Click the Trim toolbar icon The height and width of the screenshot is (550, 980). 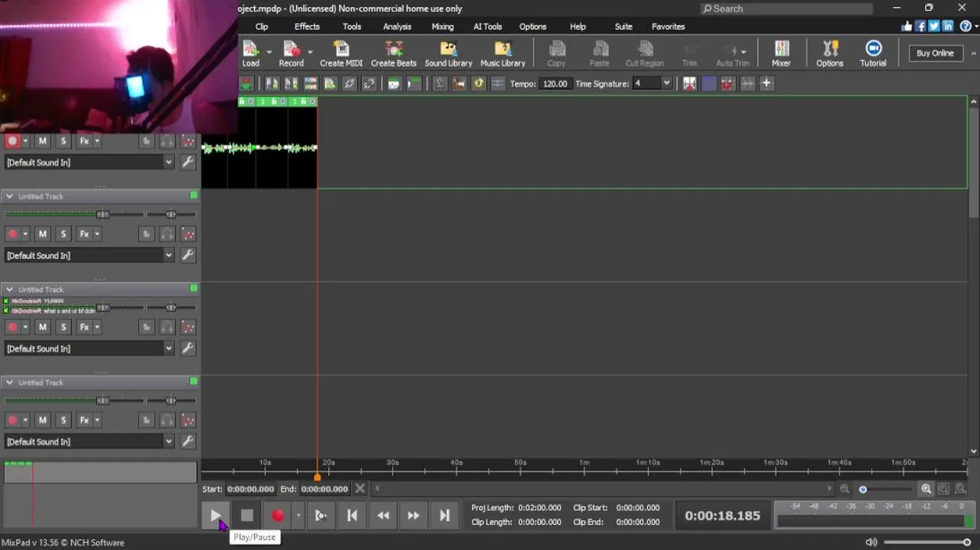click(x=689, y=53)
